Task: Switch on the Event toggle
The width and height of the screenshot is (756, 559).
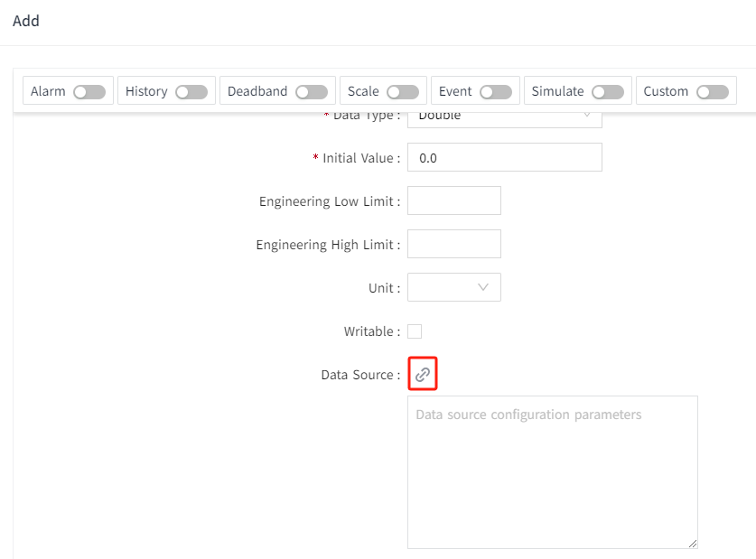Action: pyautogui.click(x=496, y=92)
